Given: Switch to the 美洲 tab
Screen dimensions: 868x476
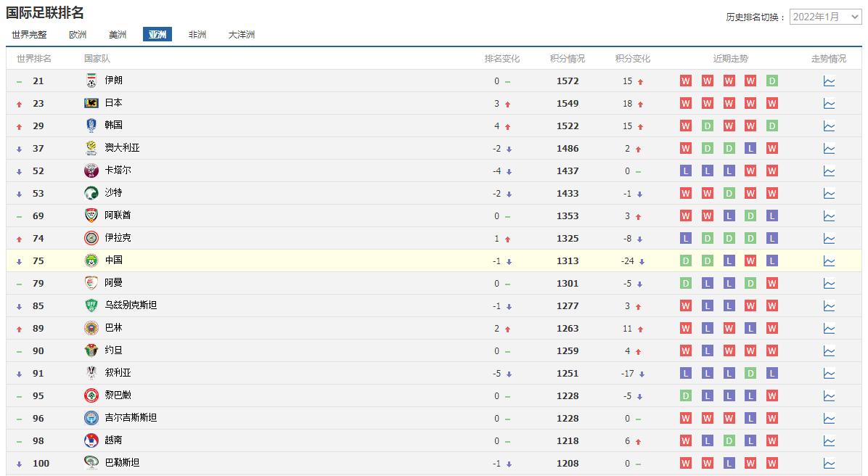Looking at the screenshot, I should point(118,34).
